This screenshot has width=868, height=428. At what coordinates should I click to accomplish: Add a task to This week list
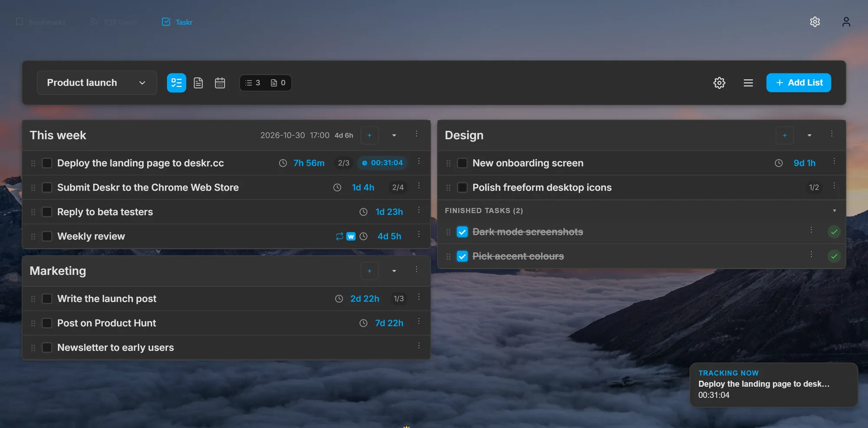[x=369, y=135]
